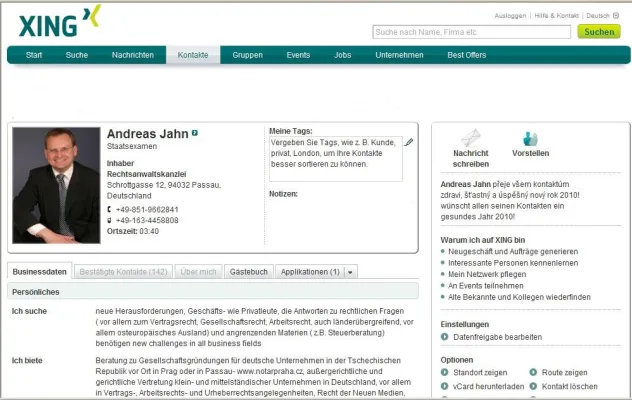Click the arrow icon beside Kontakt löschen
The width and height of the screenshot is (632, 400).
click(533, 386)
